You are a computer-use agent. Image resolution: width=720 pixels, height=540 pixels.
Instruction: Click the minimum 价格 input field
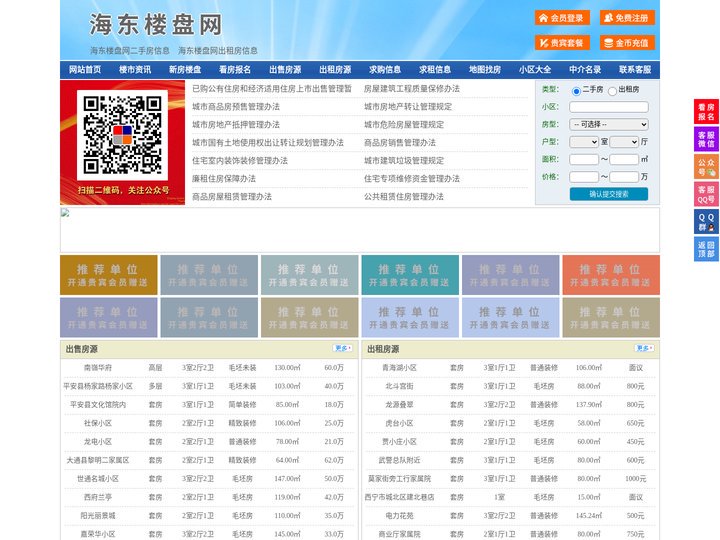click(584, 177)
